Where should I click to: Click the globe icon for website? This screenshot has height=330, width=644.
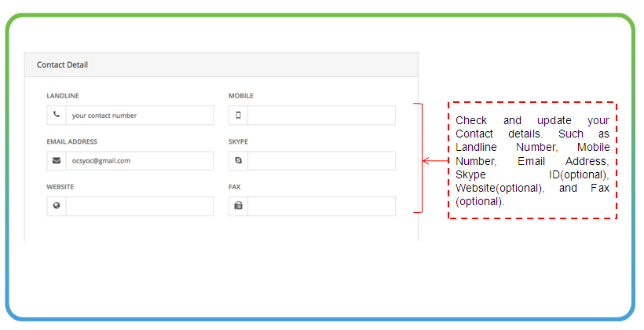(57, 206)
